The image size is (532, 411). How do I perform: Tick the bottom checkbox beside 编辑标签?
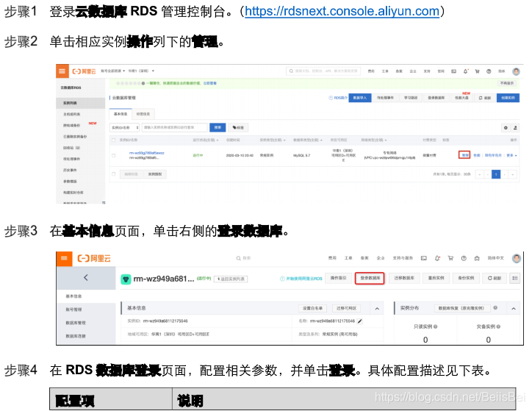click(114, 174)
